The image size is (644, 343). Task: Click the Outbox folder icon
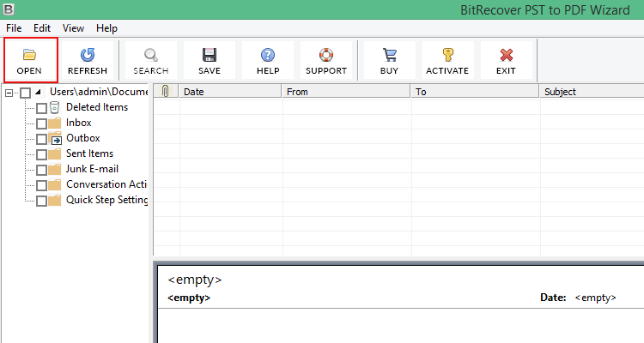54,139
